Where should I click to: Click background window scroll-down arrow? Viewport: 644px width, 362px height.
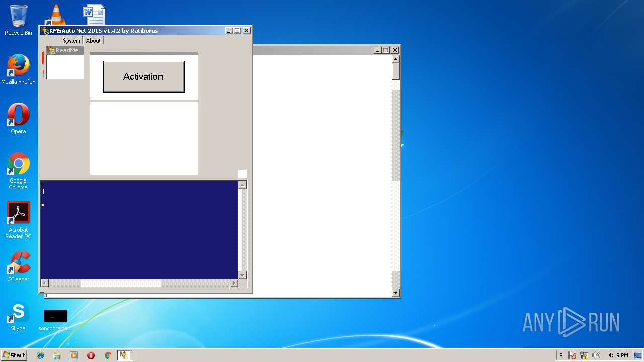396,293
